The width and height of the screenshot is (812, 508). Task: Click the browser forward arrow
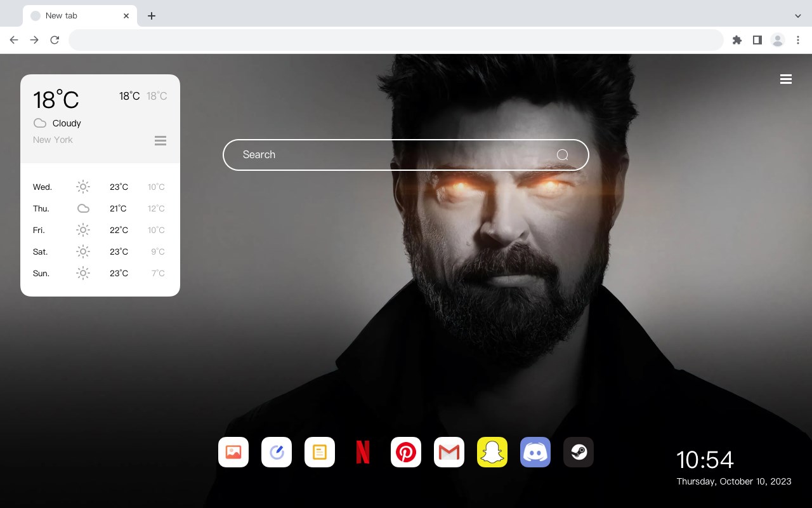[34, 40]
